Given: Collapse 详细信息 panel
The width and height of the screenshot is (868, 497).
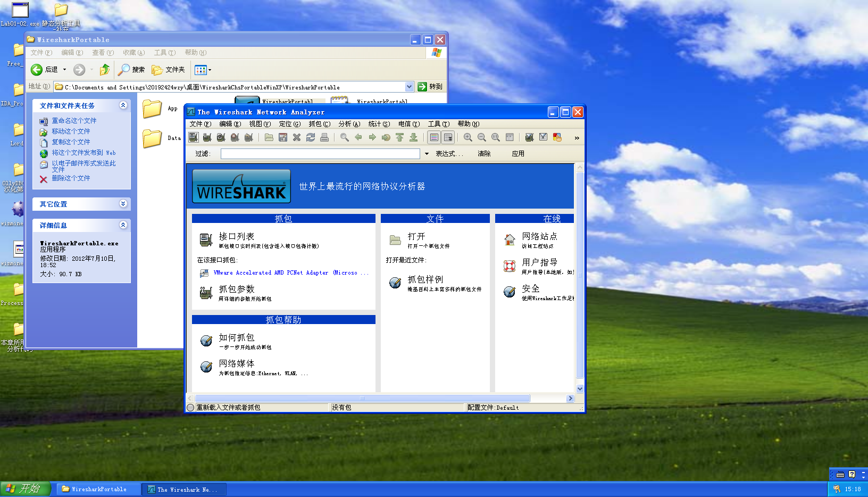Looking at the screenshot, I should (123, 225).
